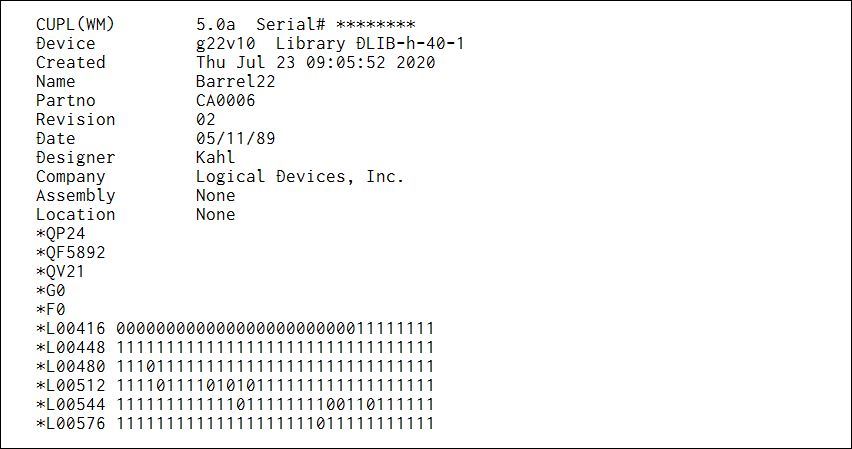Viewport: 852px width, 449px height.
Task: Click the *L00416 fuse row
Action: (235, 328)
